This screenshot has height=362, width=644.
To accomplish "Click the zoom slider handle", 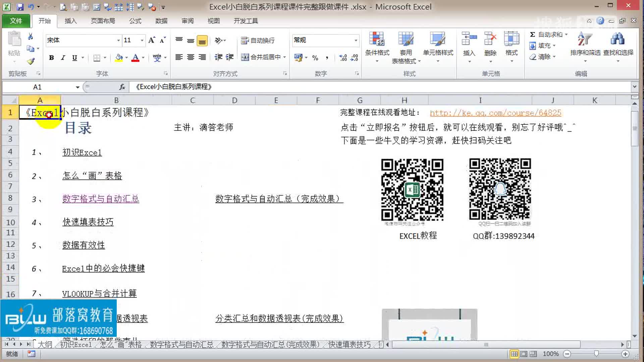I will coord(596,354).
